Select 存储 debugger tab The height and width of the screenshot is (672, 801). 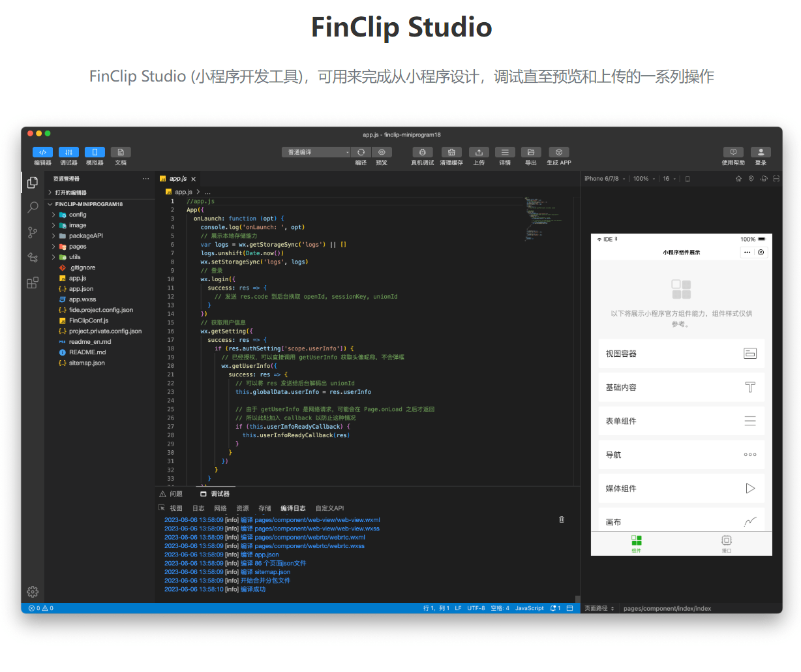265,508
